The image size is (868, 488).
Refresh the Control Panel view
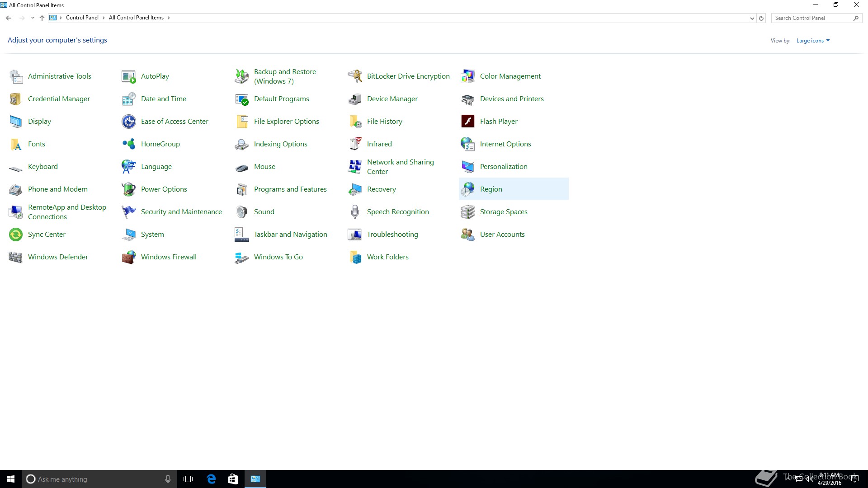pyautogui.click(x=761, y=18)
